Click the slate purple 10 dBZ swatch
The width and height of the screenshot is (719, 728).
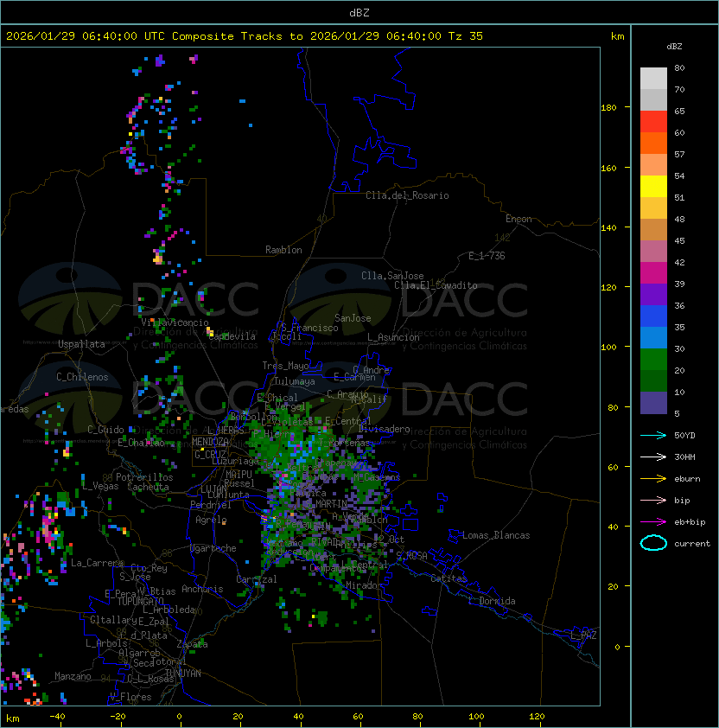click(653, 403)
